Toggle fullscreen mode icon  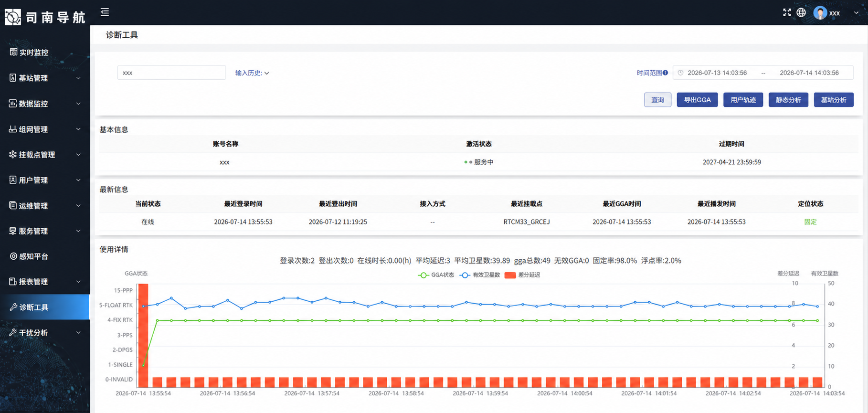pyautogui.click(x=787, y=12)
